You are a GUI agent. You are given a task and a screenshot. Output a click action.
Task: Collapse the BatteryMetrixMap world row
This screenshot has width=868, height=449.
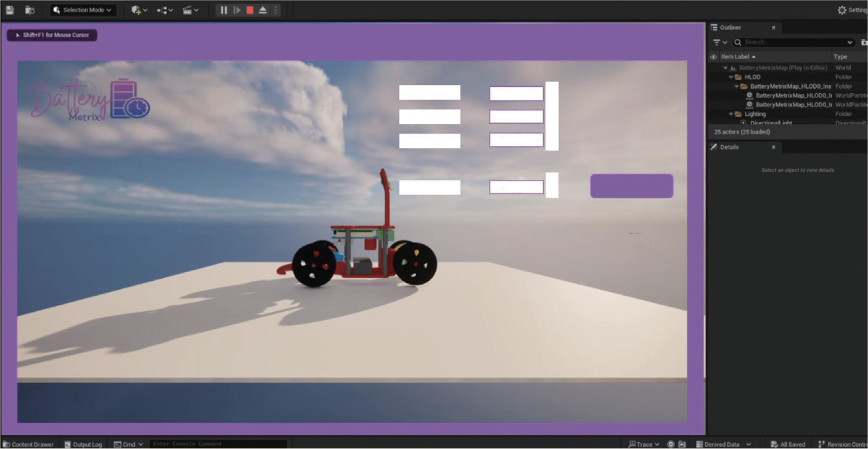tap(726, 68)
